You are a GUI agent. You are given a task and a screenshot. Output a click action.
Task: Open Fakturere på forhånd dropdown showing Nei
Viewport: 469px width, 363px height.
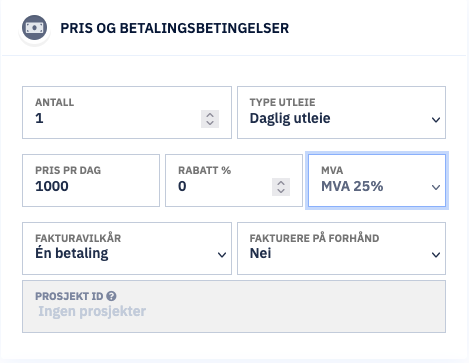pyautogui.click(x=341, y=249)
